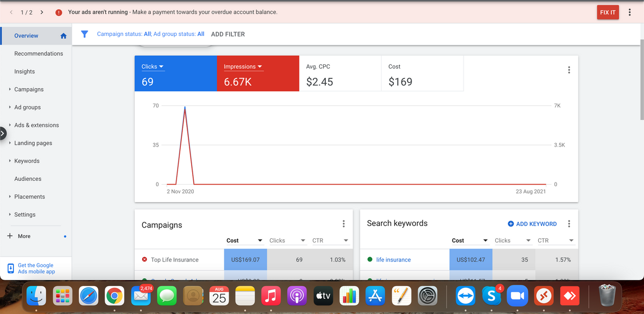Screen dimensions: 644x314
Task: Expand the Settings sidebar arrow
Action: 10,215
